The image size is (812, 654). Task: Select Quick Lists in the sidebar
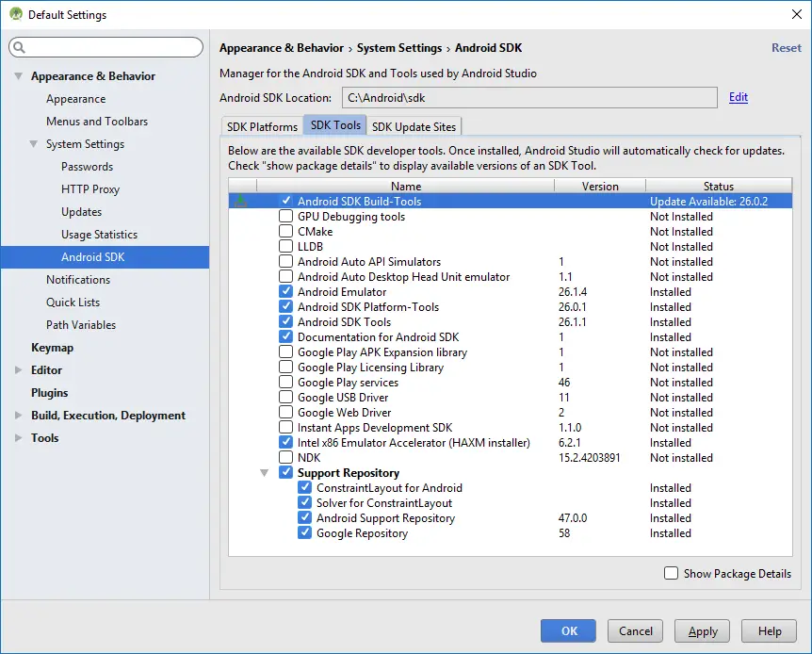[73, 302]
